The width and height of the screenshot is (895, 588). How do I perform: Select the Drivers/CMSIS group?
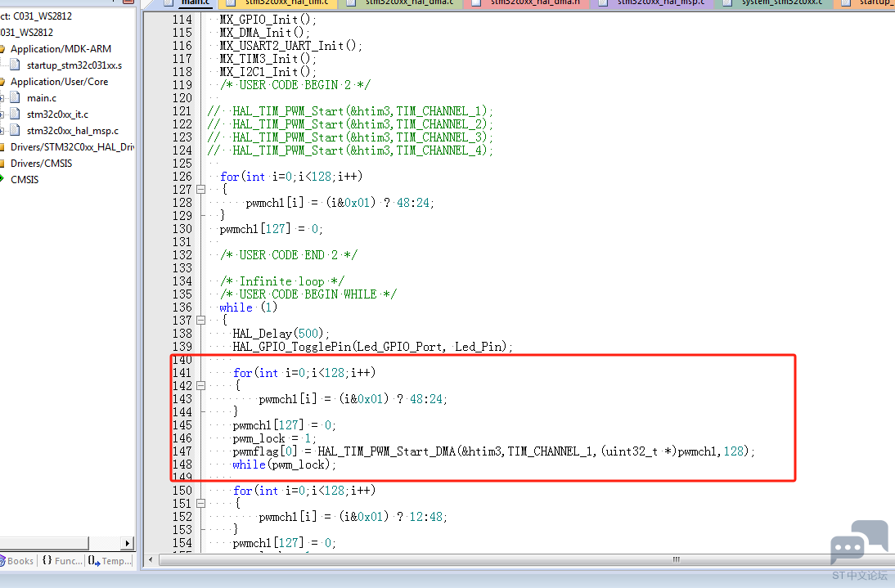point(41,164)
